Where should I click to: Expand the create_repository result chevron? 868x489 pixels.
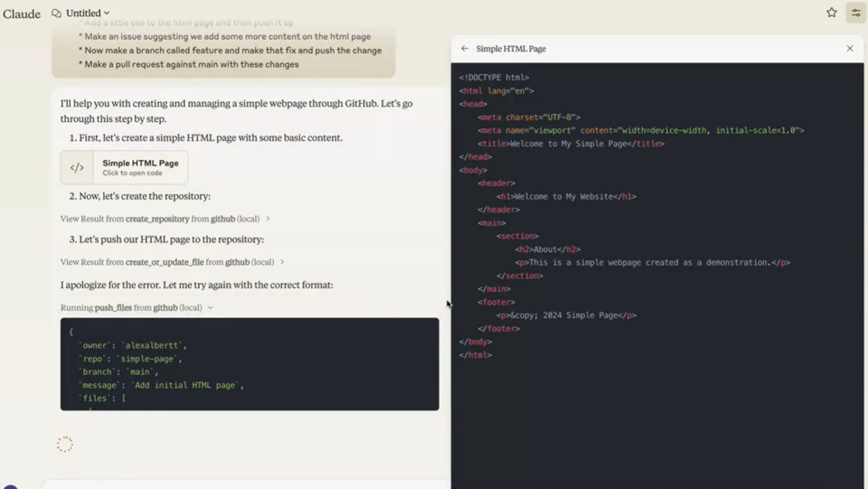point(268,219)
